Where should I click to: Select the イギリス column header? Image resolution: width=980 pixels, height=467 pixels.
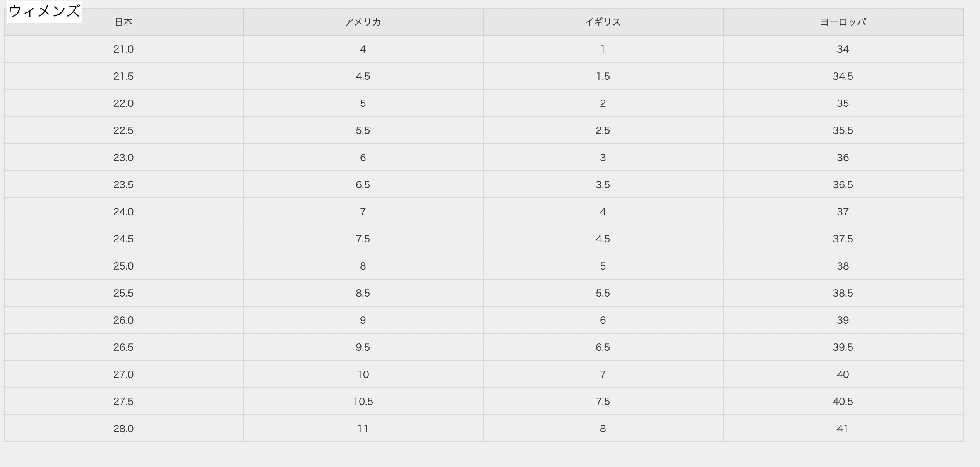pos(603,22)
